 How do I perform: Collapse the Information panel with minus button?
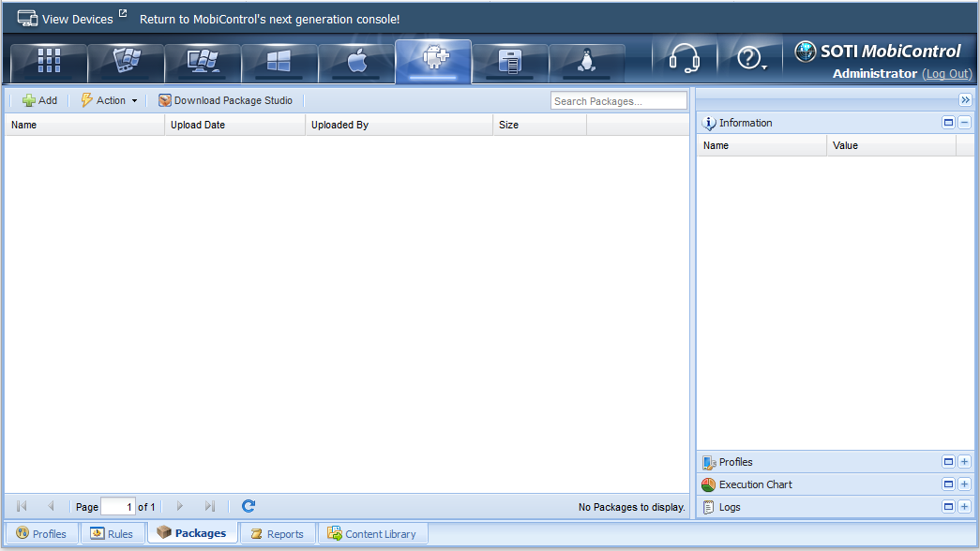(964, 123)
